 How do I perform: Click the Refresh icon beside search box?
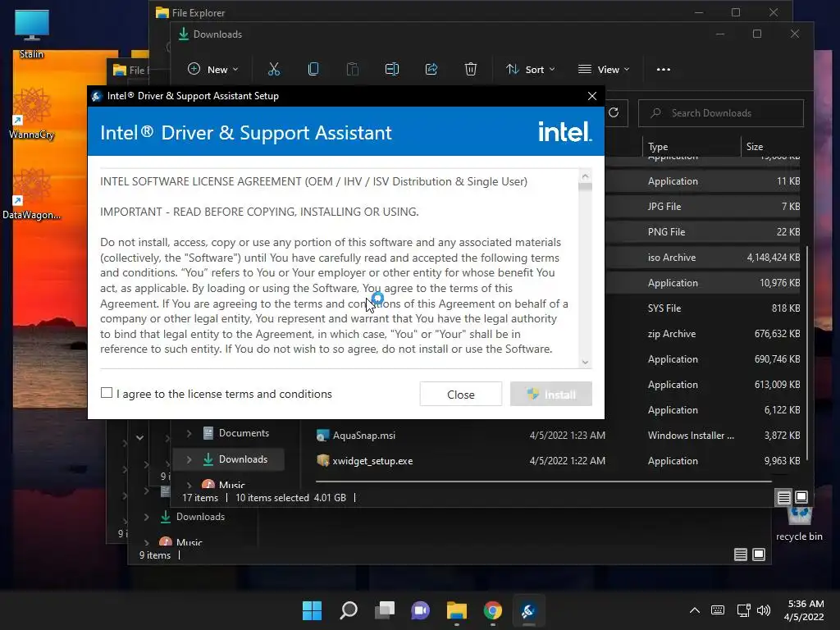(x=614, y=112)
